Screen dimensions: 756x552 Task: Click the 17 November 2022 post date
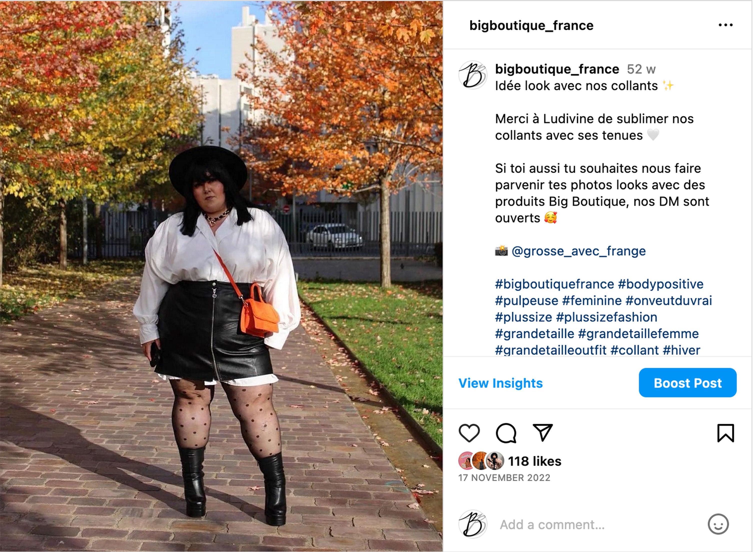tap(504, 478)
